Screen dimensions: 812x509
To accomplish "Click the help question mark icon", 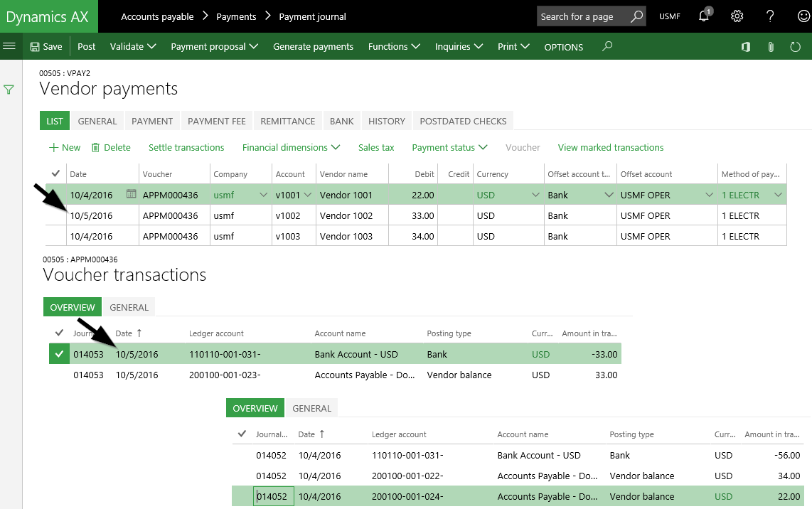I will pyautogui.click(x=771, y=16).
